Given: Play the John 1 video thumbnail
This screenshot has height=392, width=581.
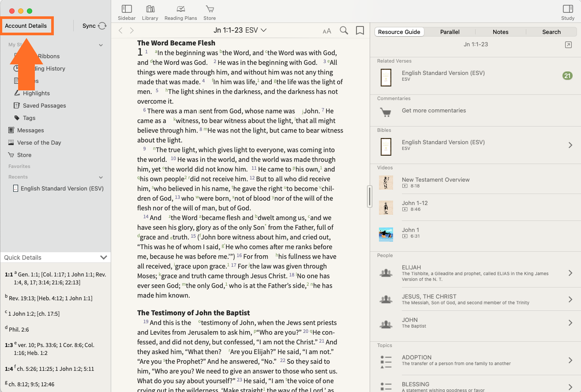Looking at the screenshot, I should [386, 235].
